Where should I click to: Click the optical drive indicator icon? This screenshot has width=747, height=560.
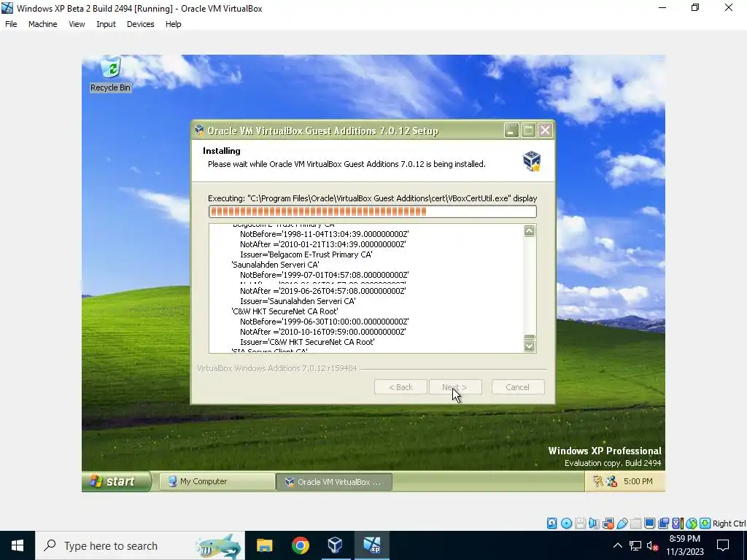coord(566,524)
